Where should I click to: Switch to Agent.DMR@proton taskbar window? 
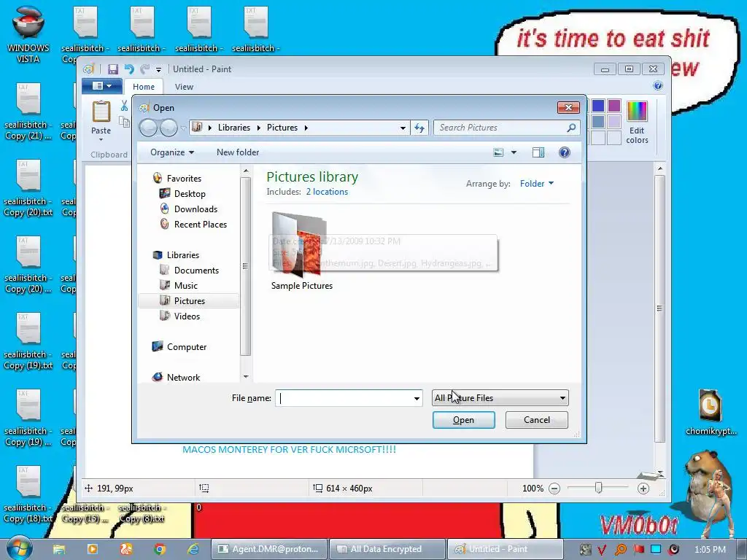pos(268,549)
